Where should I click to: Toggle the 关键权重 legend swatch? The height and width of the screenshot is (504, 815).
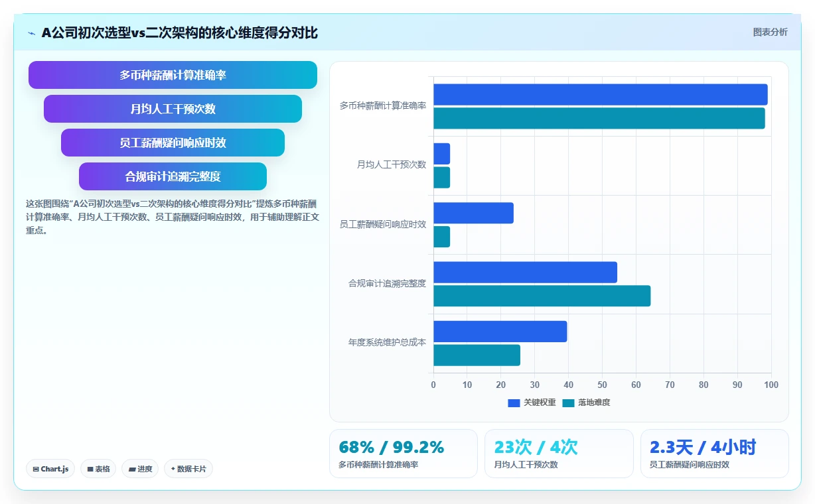[x=514, y=403]
